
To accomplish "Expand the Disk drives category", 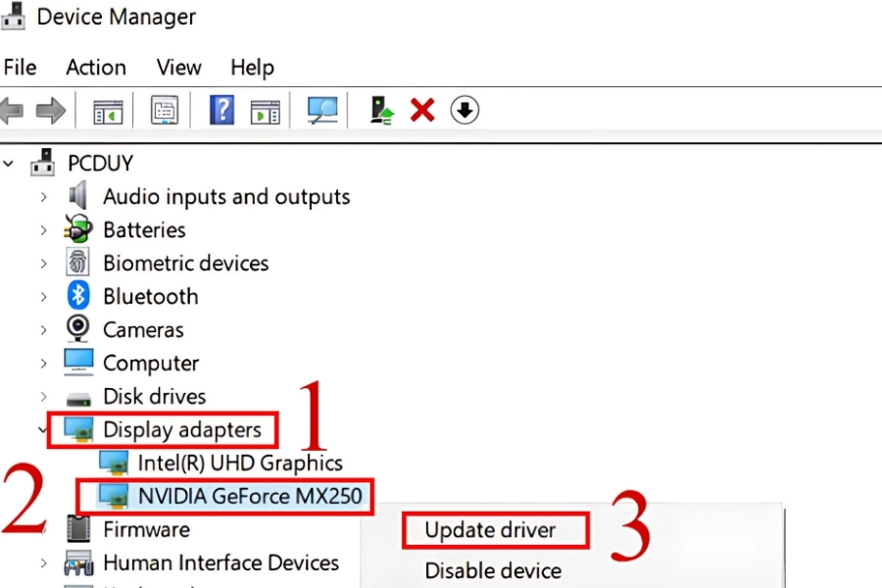I will (x=43, y=397).
